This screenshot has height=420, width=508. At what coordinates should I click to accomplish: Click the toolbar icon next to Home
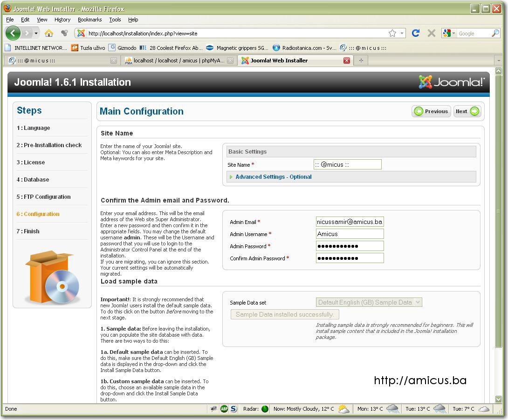[64, 33]
